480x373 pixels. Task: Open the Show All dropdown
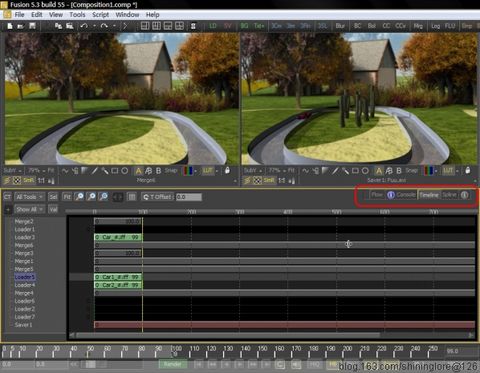pos(29,209)
